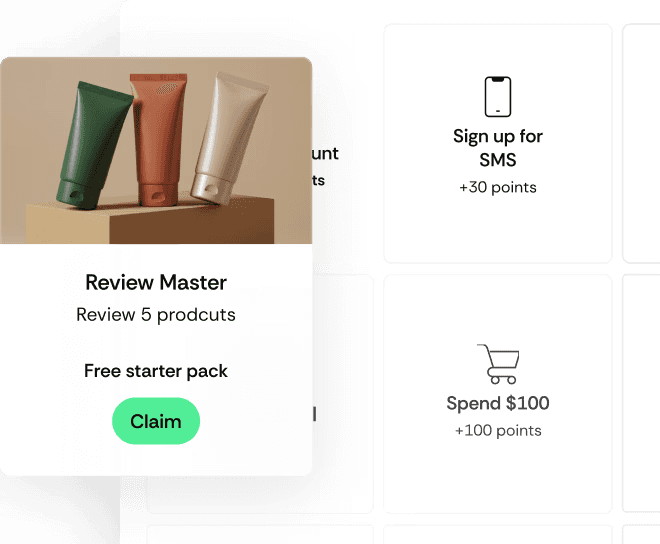
Task: Click the Claim button
Action: (156, 421)
